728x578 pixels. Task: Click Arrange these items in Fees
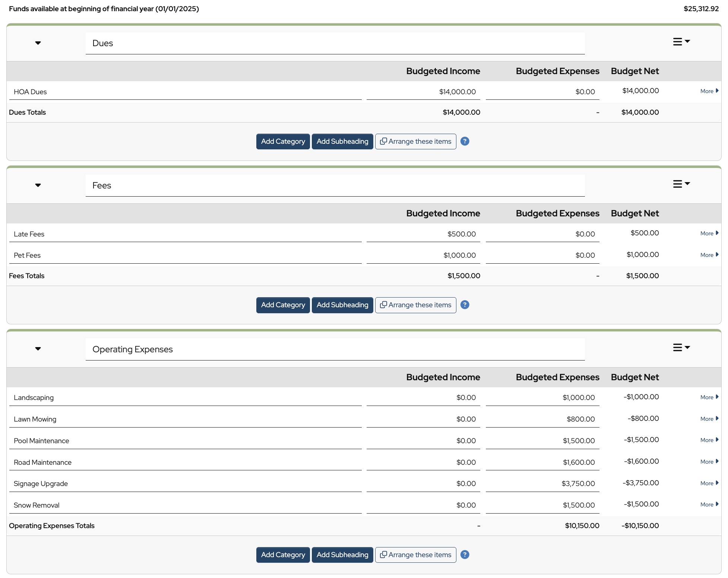(415, 305)
